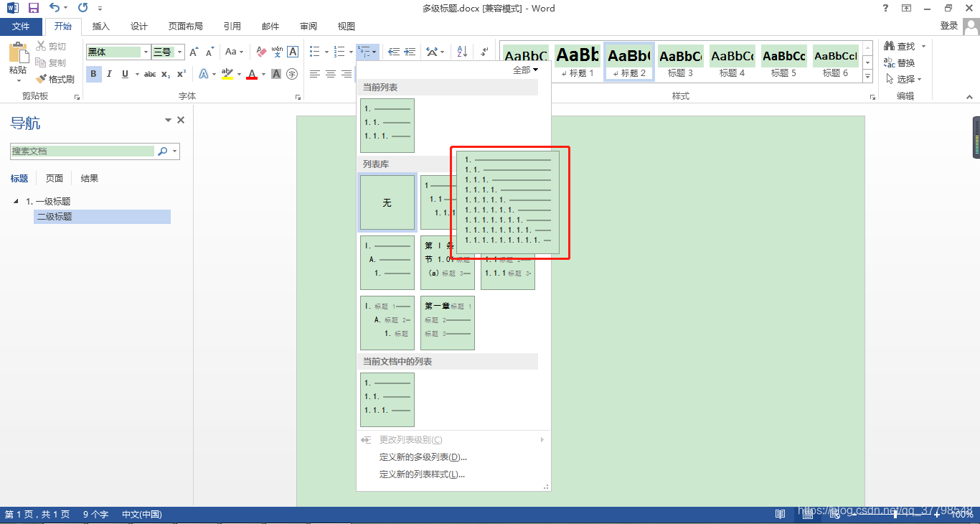The height and width of the screenshot is (524, 980).
Task: Click the 替换 replace button
Action: pyautogui.click(x=900, y=63)
